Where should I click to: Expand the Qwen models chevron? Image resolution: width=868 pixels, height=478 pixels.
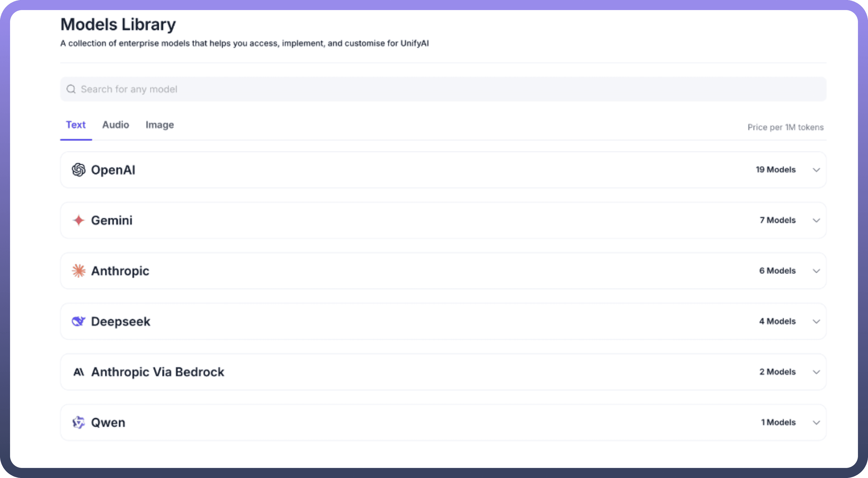tap(816, 422)
